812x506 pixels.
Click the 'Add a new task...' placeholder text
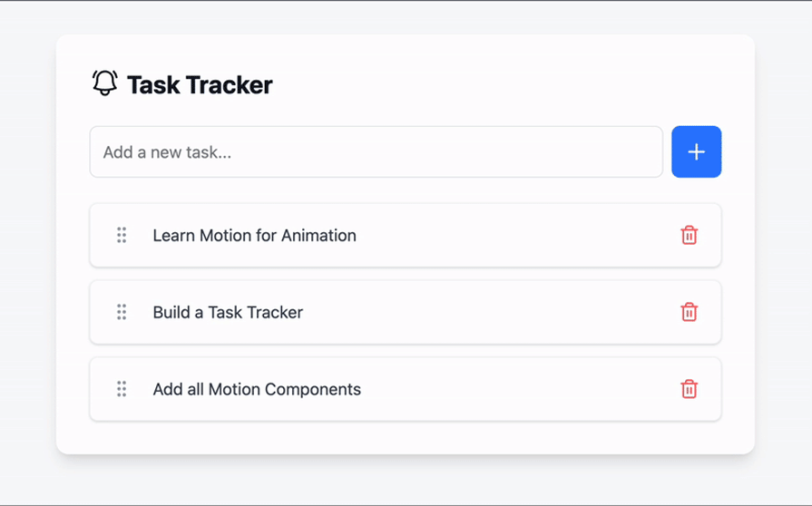click(167, 152)
